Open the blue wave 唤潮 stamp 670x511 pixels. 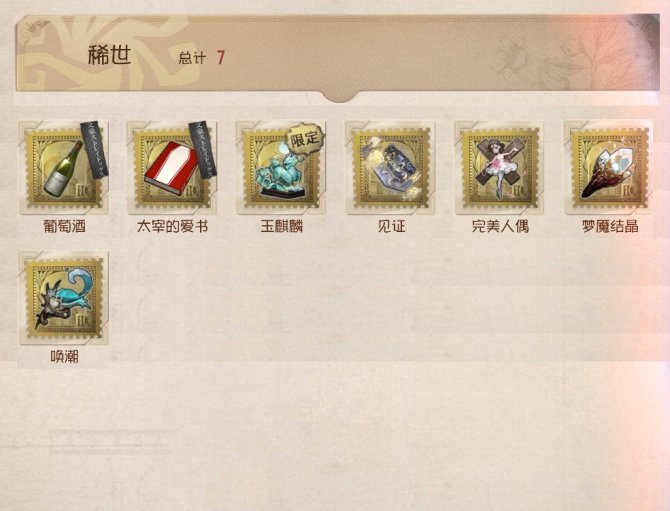pos(63,299)
